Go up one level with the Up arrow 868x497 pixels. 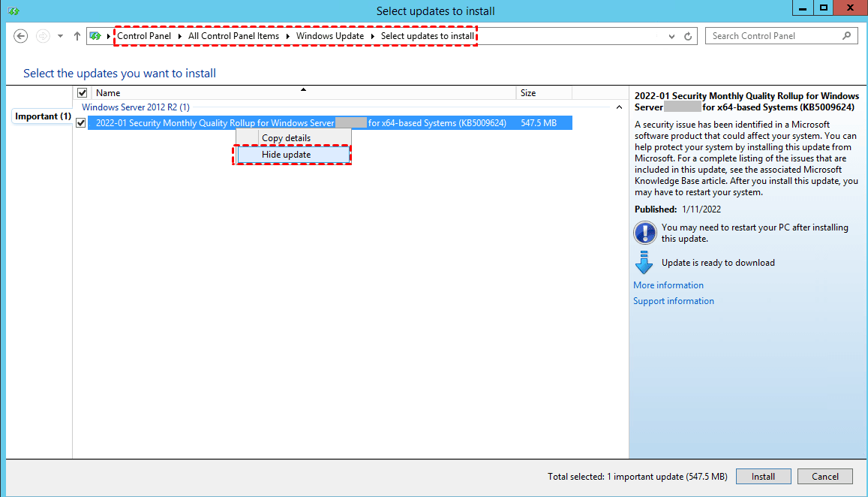77,36
